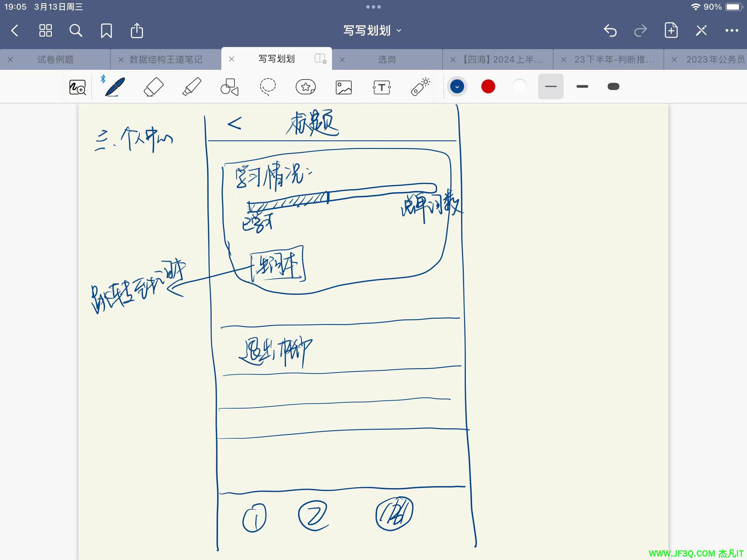Choose the medium stroke width
The height and width of the screenshot is (560, 747).
(582, 86)
